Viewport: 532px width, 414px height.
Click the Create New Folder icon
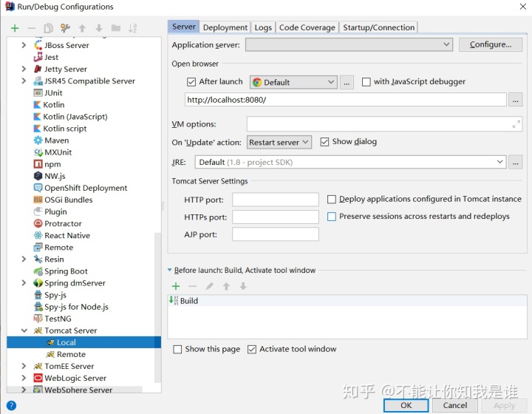point(116,28)
